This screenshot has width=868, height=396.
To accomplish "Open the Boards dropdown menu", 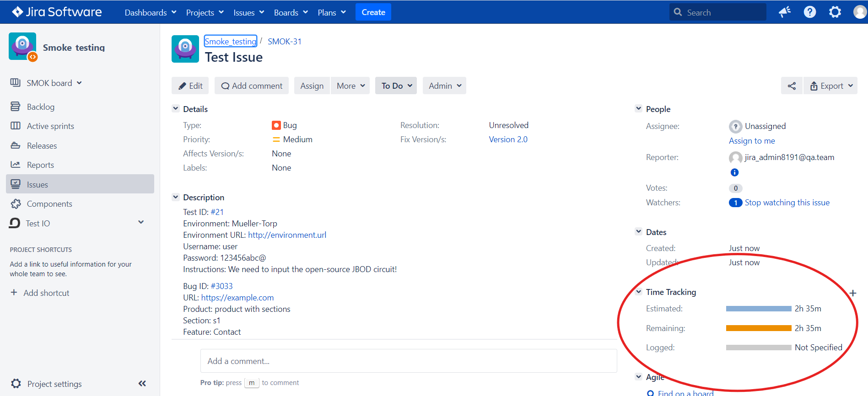I will click(x=291, y=12).
